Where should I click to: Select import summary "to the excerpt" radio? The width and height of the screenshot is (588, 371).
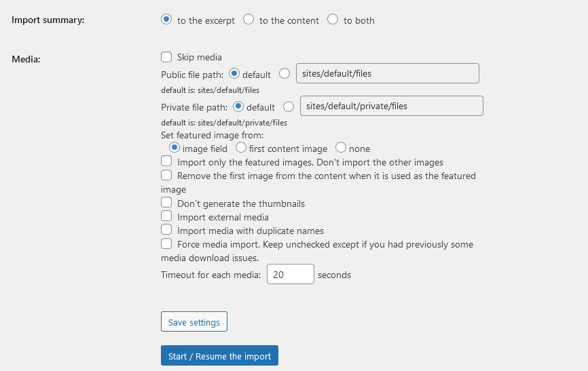pos(166,20)
